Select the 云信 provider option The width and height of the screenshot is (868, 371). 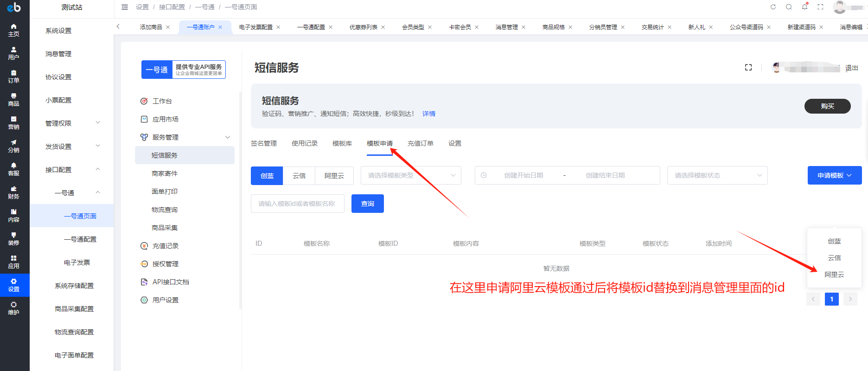pos(299,176)
